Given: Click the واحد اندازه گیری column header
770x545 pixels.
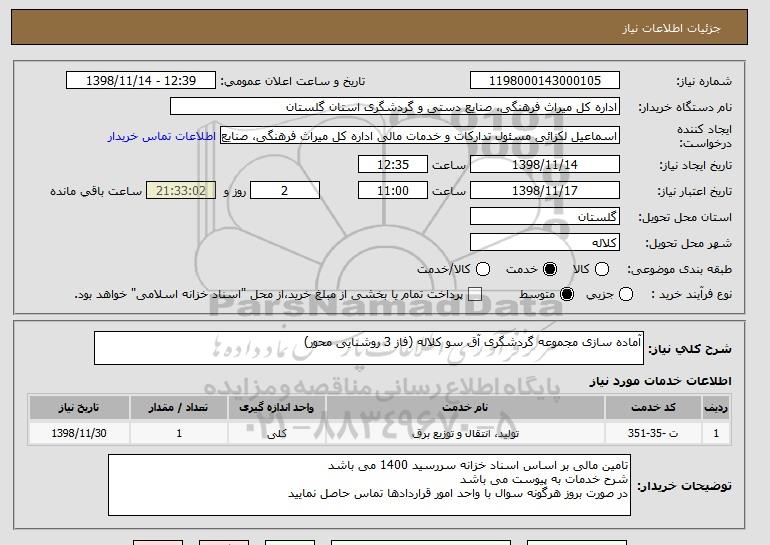Looking at the screenshot, I should [276, 408].
